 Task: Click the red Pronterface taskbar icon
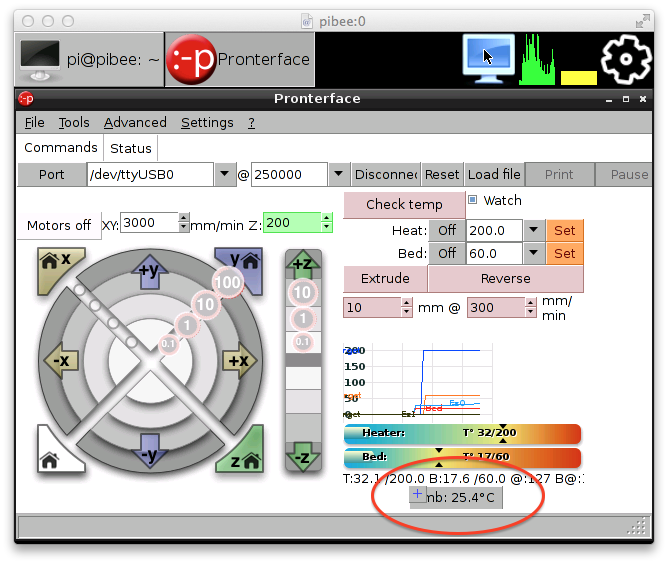coord(191,59)
